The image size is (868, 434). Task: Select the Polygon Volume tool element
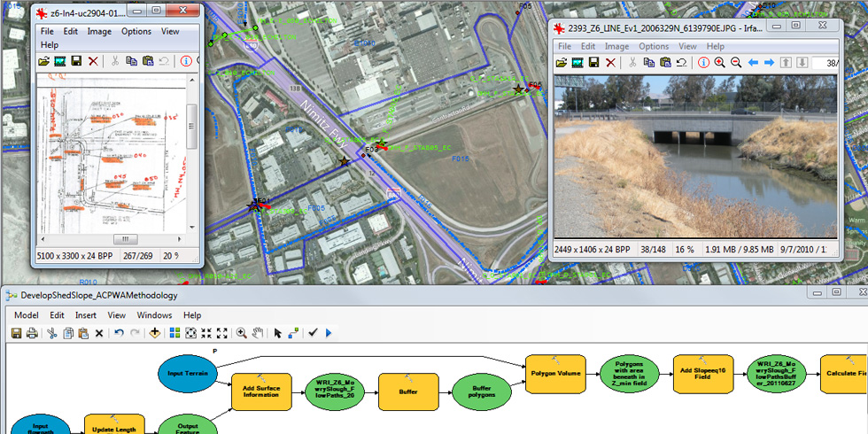point(555,374)
